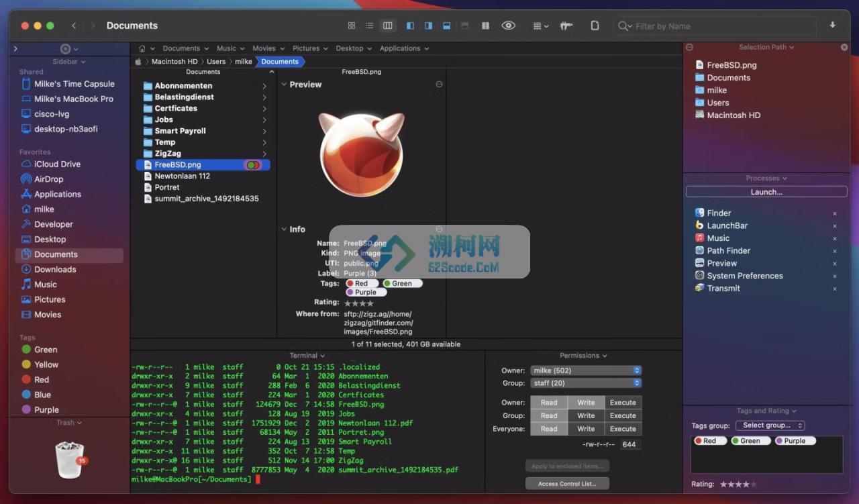
Task: Select Transmit in the Processes list
Action: click(x=723, y=289)
